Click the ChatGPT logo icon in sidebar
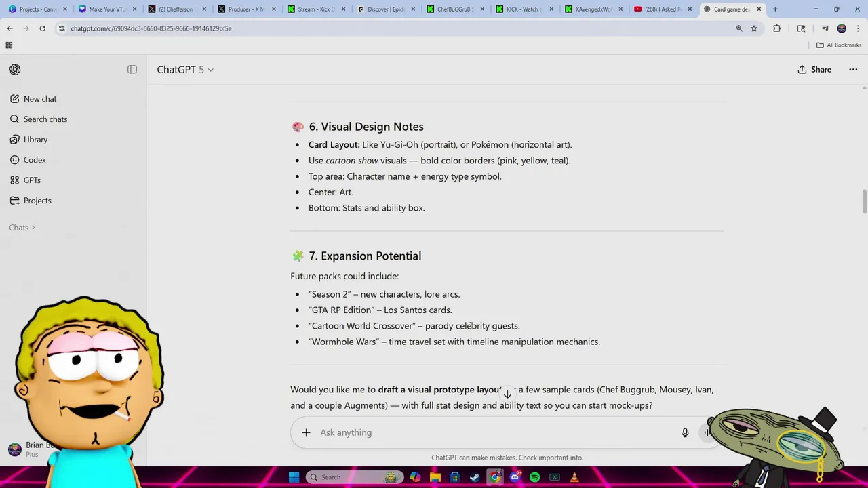 point(15,70)
